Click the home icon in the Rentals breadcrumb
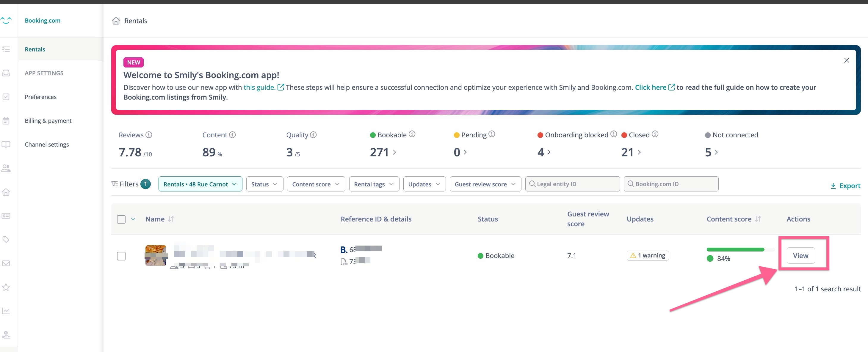868x352 pixels. (x=116, y=21)
